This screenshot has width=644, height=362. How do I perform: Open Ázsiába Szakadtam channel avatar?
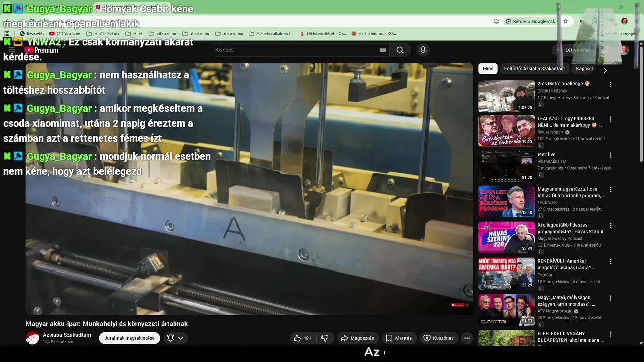pos(32,338)
